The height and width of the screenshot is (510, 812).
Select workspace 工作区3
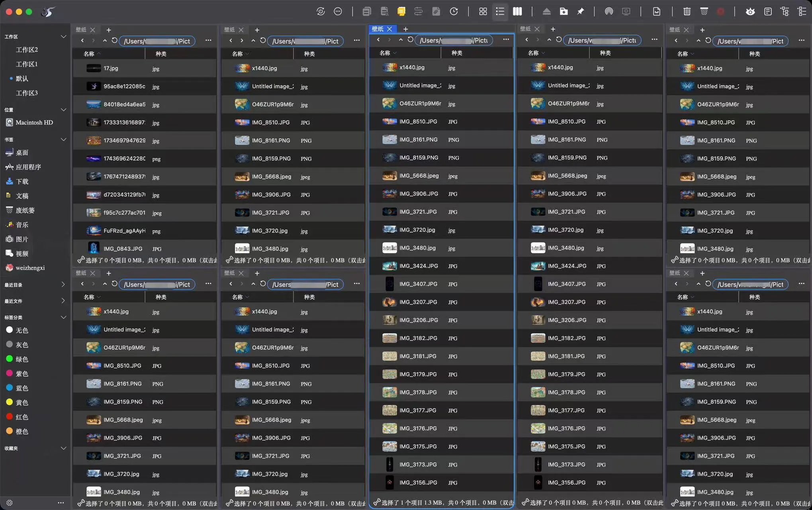coord(27,93)
